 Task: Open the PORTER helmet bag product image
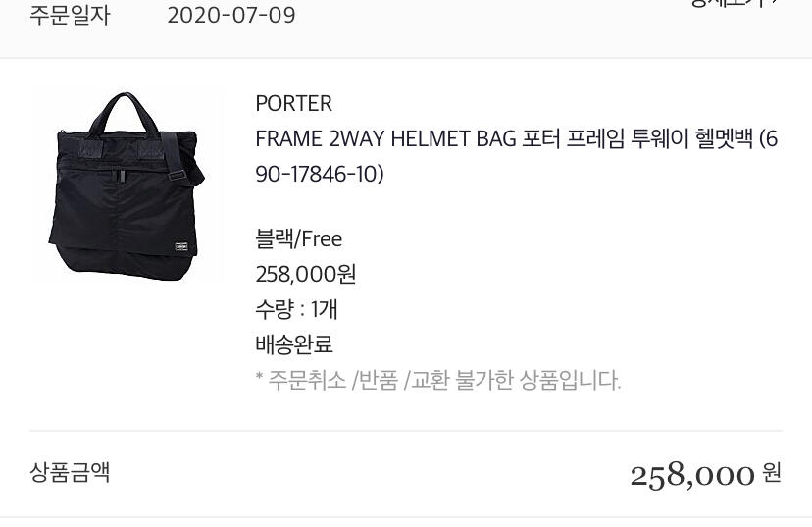point(127,185)
